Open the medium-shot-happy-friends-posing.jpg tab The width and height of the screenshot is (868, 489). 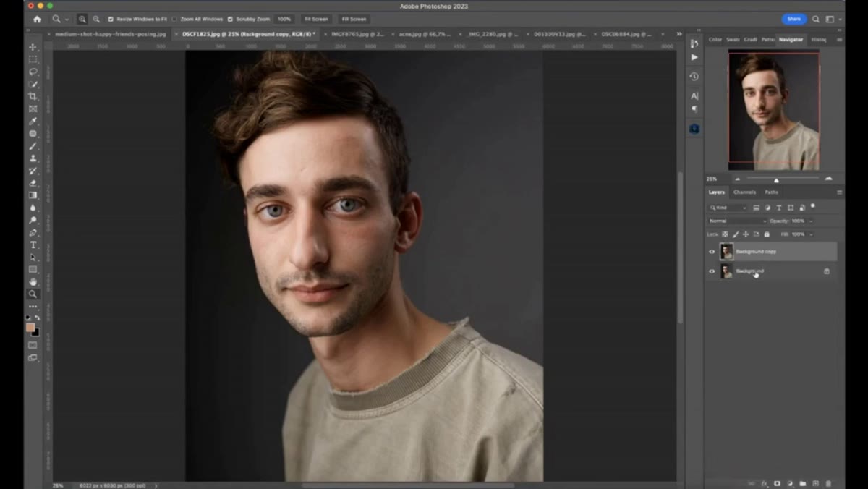coord(110,34)
